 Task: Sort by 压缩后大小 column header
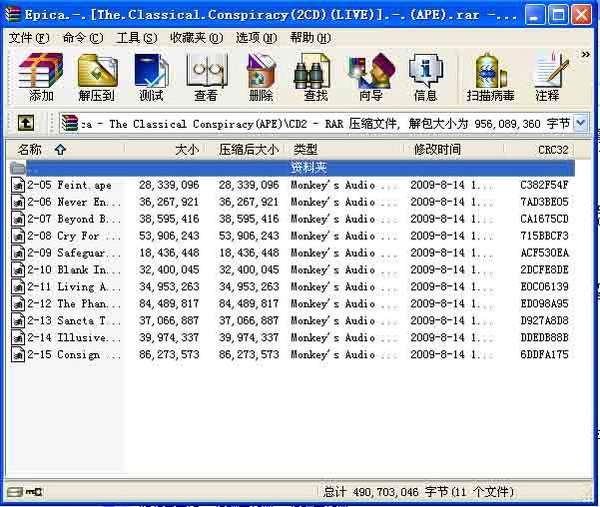click(247, 149)
